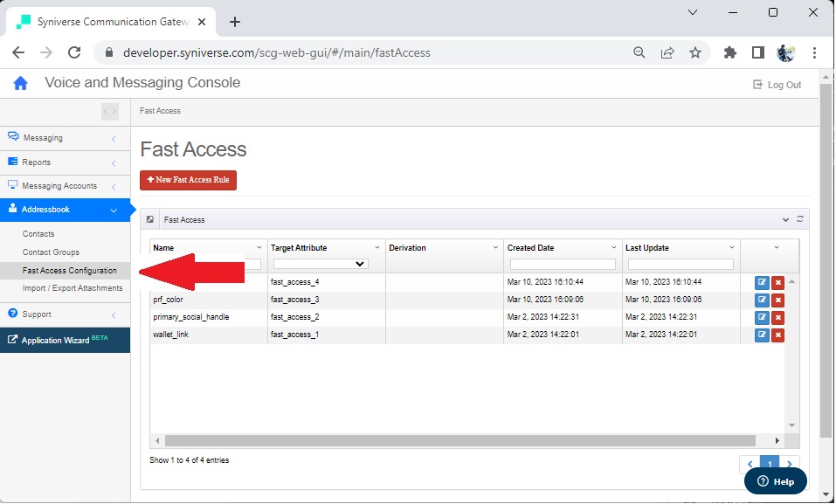Edit the prf_color rule
The width and height of the screenshot is (836, 504).
[762, 300]
